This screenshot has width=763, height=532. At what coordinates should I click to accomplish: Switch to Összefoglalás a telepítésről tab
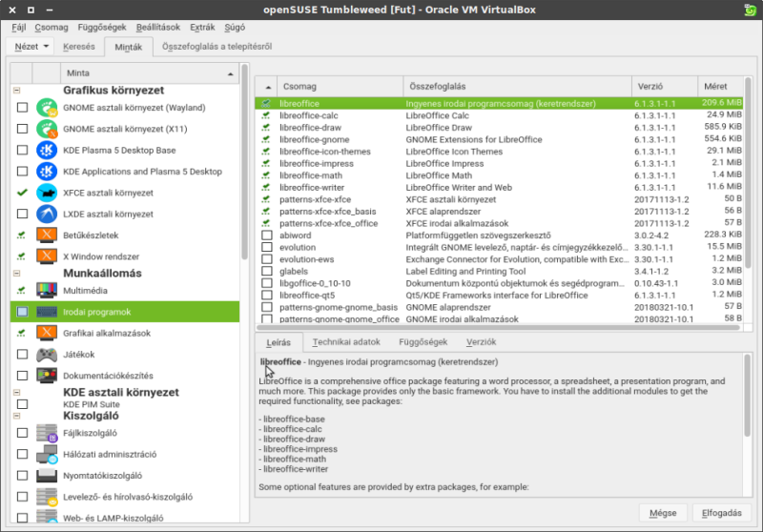coord(217,47)
